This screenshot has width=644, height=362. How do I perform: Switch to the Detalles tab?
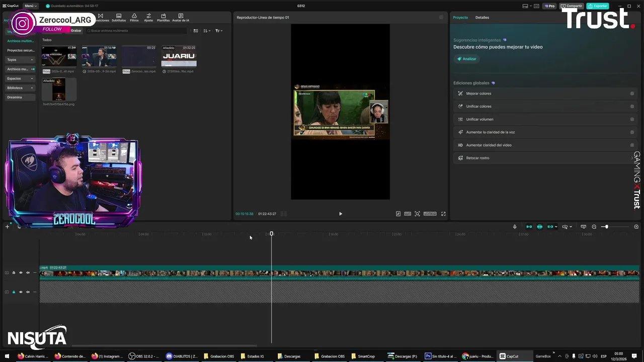click(x=482, y=18)
